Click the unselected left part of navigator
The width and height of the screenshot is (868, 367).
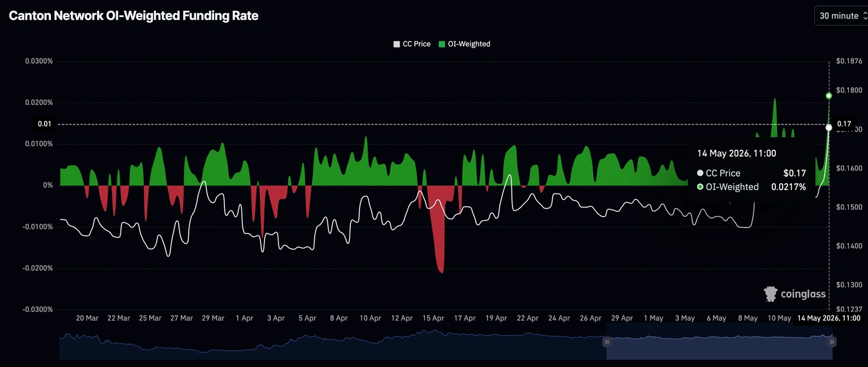(x=333, y=342)
